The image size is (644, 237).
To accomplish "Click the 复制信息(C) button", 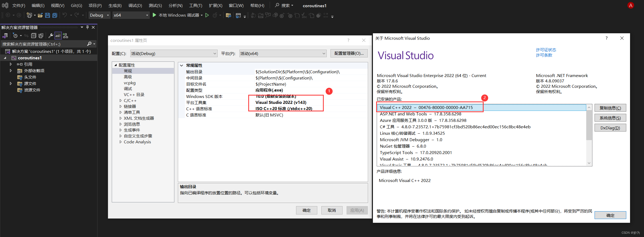I will [610, 108].
